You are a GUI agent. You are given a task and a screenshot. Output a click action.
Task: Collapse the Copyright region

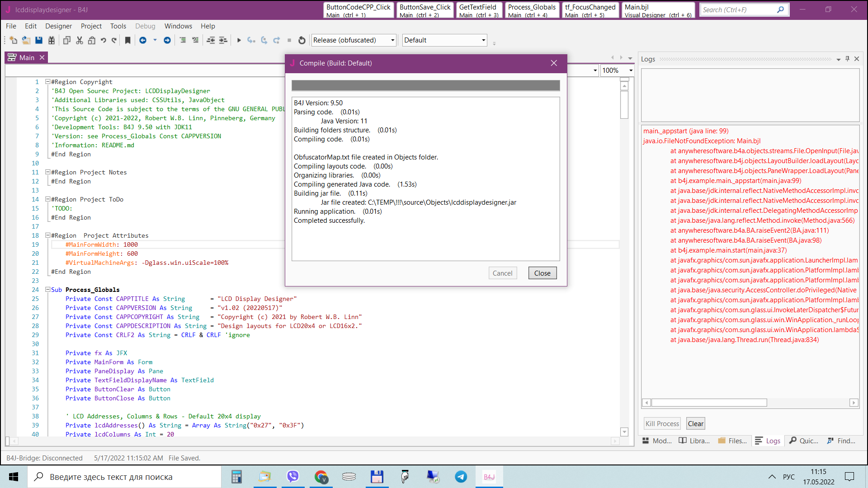(x=47, y=82)
